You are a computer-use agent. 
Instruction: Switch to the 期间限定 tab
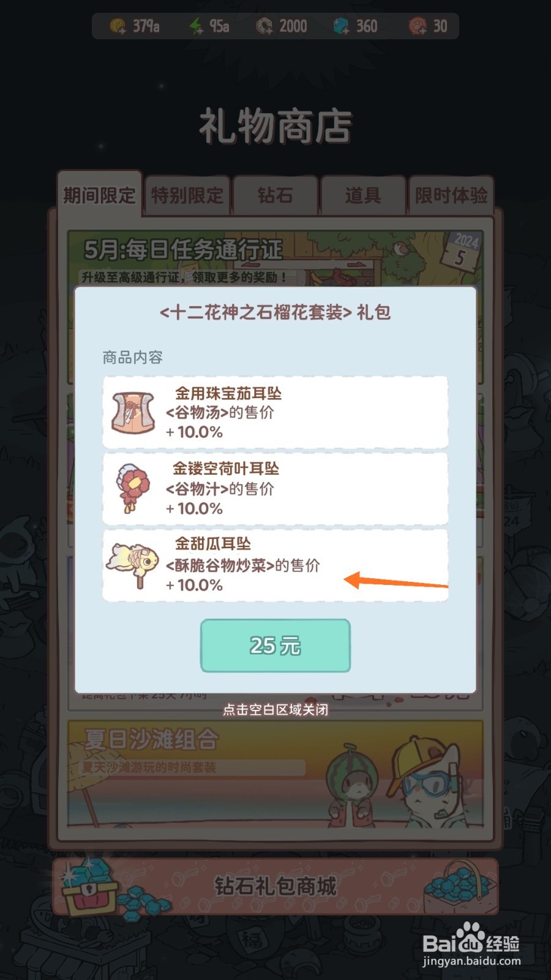99,195
